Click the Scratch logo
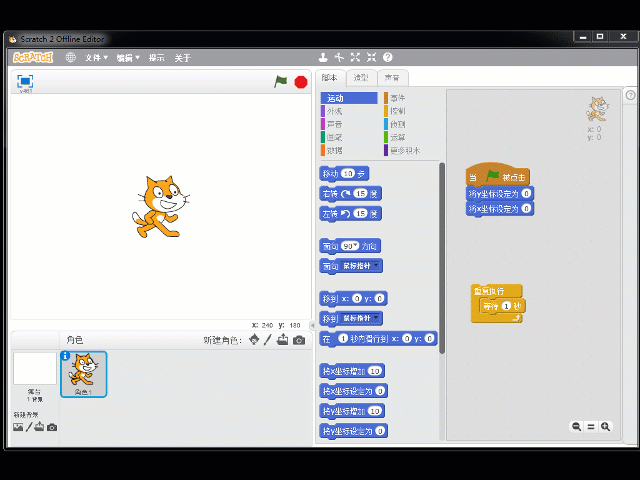 [33, 58]
